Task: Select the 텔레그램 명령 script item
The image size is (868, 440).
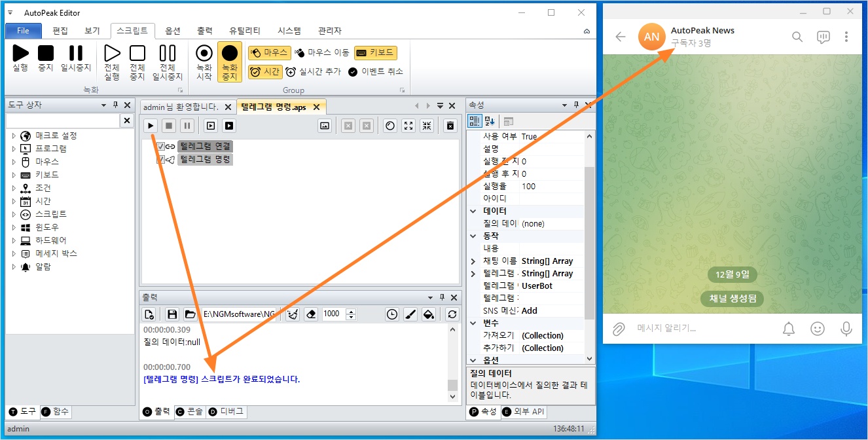Action: [205, 159]
